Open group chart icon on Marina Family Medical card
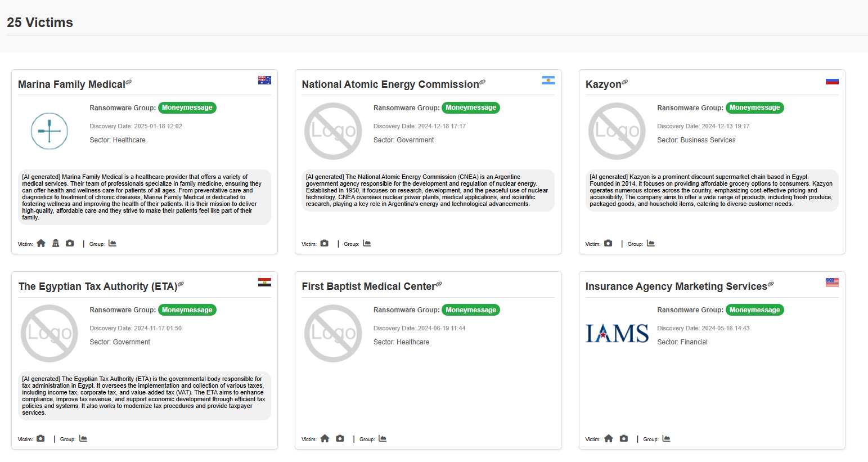 point(113,243)
